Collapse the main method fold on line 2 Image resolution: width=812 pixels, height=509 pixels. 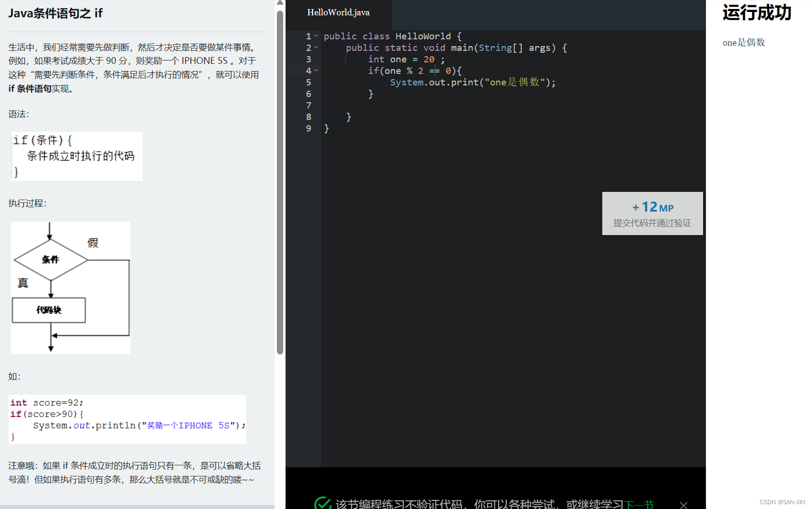coord(316,48)
